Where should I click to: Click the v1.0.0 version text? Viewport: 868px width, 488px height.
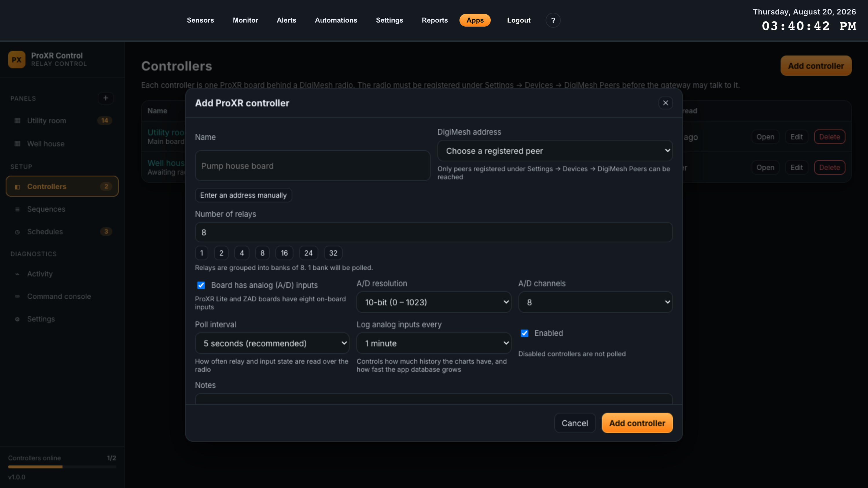[x=16, y=477]
